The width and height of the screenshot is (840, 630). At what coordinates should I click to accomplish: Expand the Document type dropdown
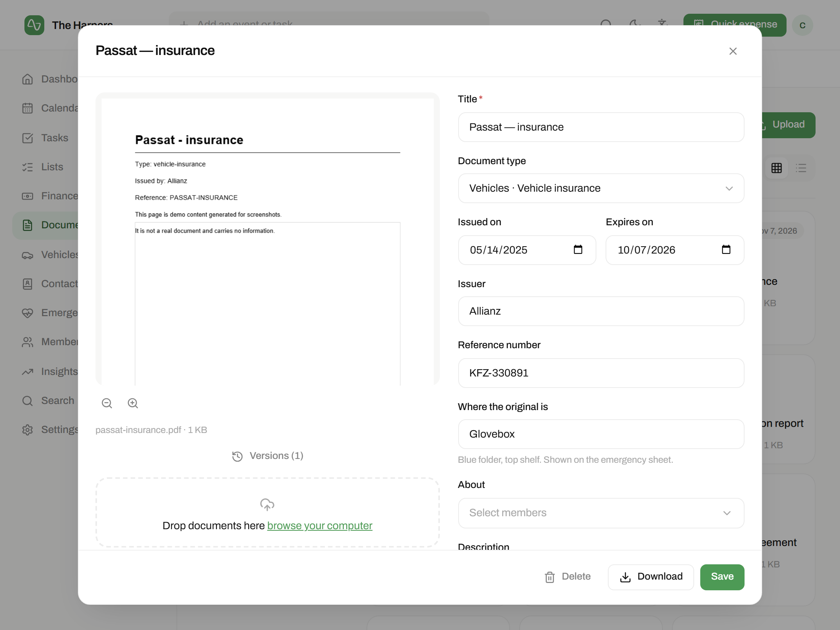[601, 188]
